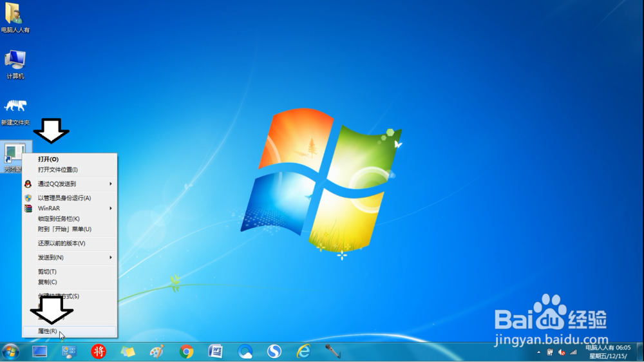The width and height of the screenshot is (644, 362).
Task: Launch Paint from the palette taskbar icon
Action: click(x=157, y=352)
